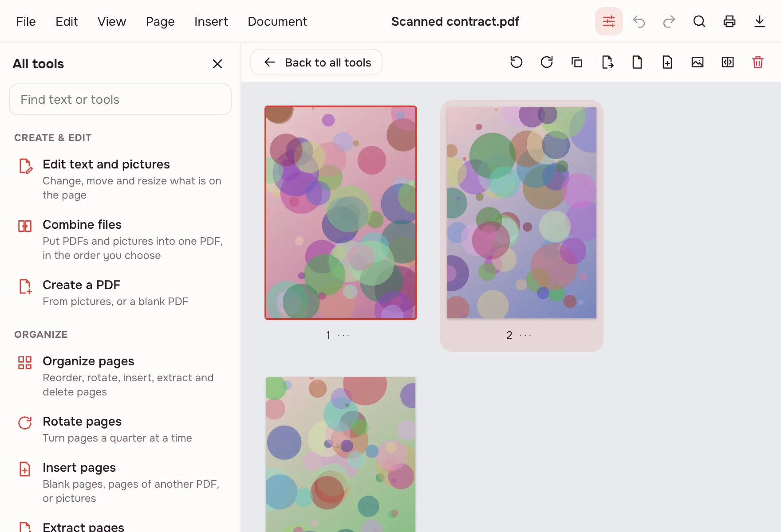
Task: Open Organize pages tool
Action: (120, 376)
